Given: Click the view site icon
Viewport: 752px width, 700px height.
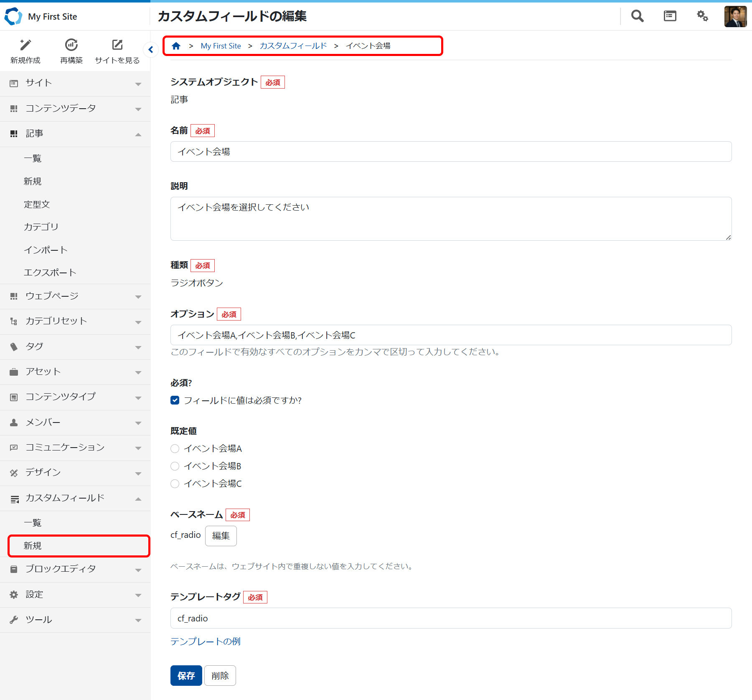Looking at the screenshot, I should [x=117, y=45].
